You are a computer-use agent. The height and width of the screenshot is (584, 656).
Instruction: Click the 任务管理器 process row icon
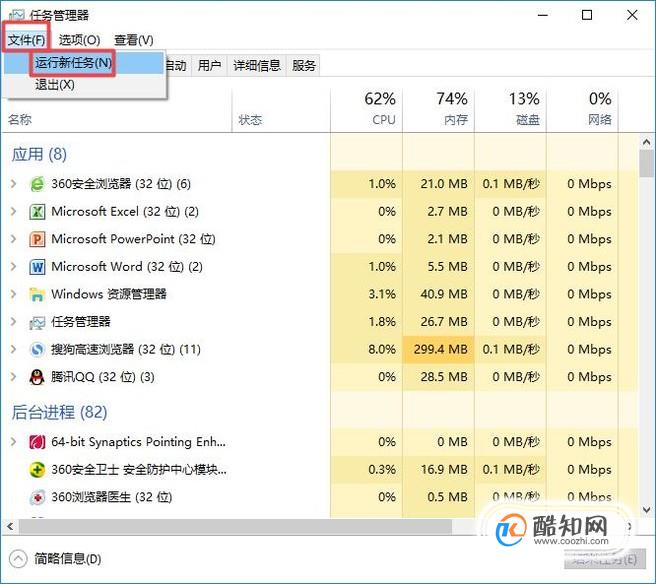(37, 322)
